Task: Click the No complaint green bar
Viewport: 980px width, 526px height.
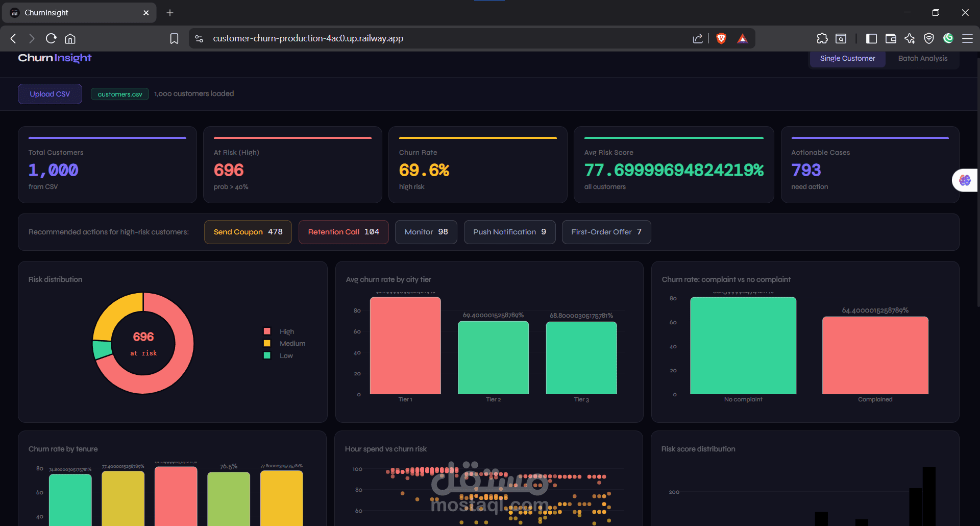Action: click(743, 346)
